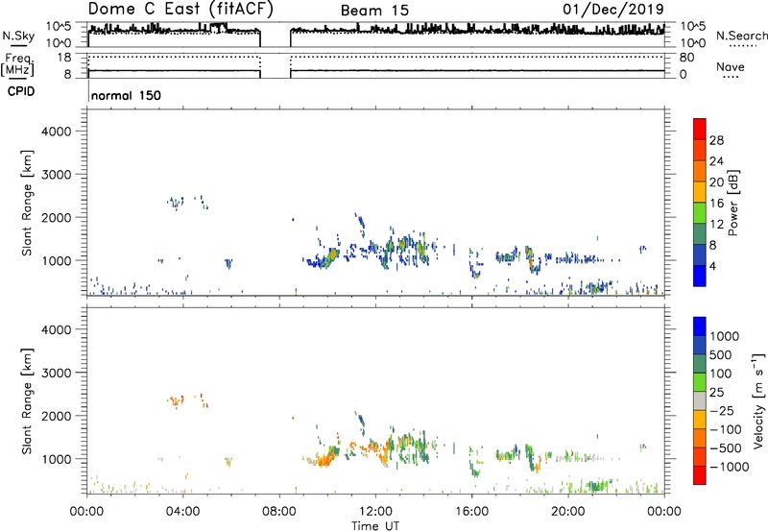768x532 pixels.
Task: Click the "500" label on the velocity scale
Action: pyautogui.click(x=721, y=355)
